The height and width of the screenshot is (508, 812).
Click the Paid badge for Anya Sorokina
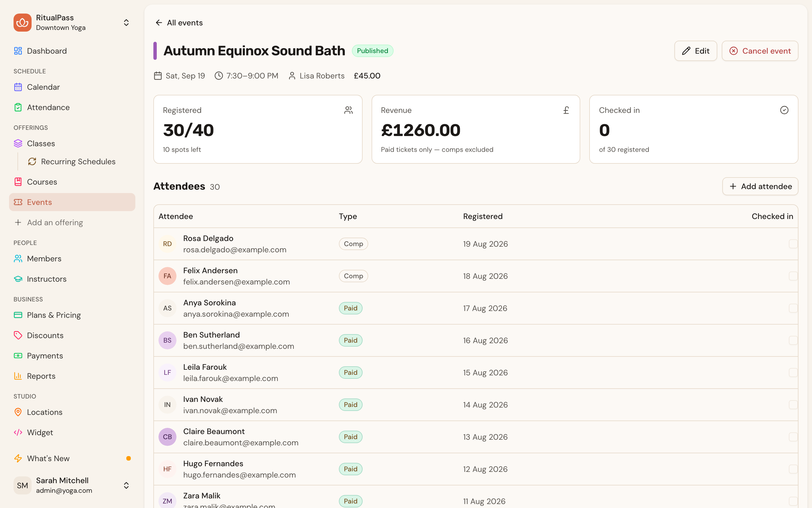point(350,308)
